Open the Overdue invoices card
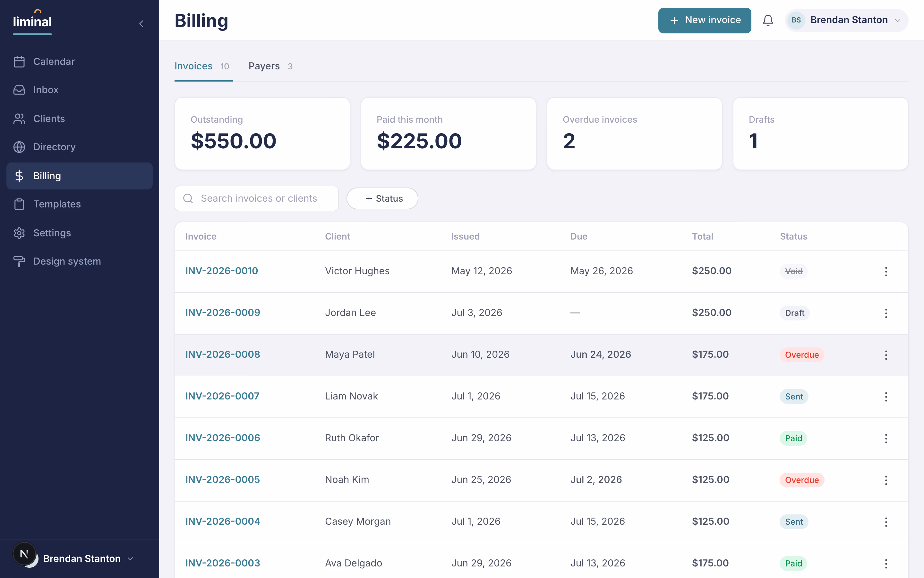Screen dimensions: 924x578 coord(634,133)
